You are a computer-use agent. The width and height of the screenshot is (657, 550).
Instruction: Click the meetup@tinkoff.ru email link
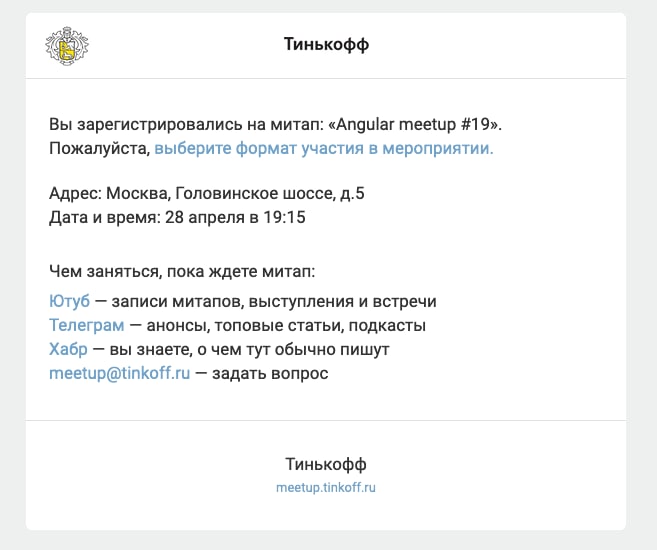(x=119, y=373)
